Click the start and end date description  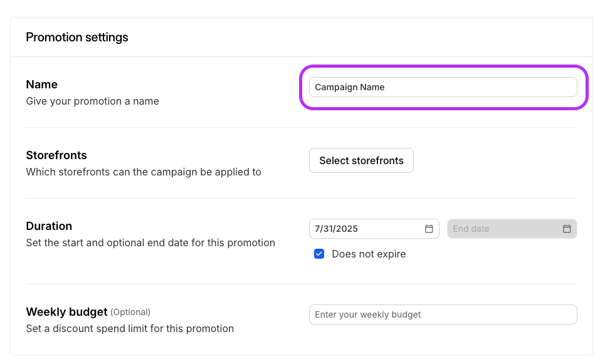coord(150,242)
